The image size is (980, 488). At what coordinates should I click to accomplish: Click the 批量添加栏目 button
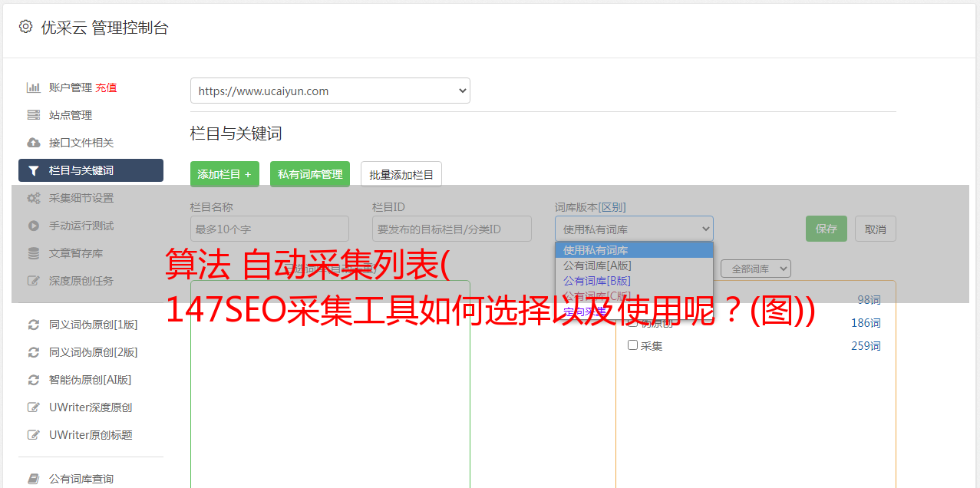(401, 174)
